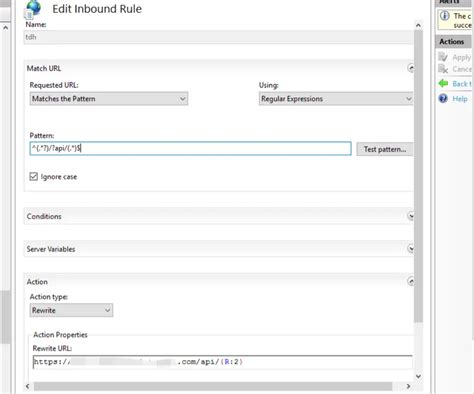Click the green Back arrow icon
474x394 pixels.
pyautogui.click(x=443, y=83)
